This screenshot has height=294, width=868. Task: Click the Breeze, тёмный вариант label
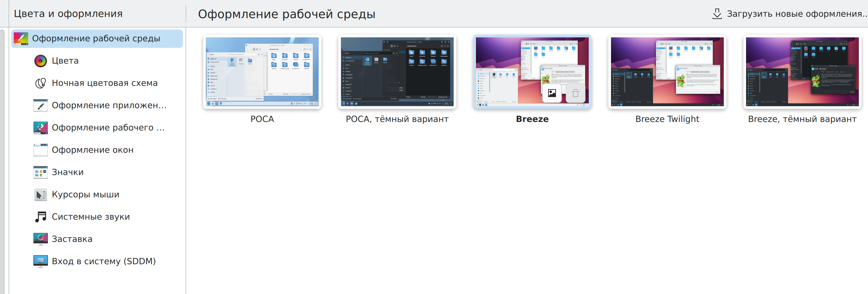click(x=802, y=119)
